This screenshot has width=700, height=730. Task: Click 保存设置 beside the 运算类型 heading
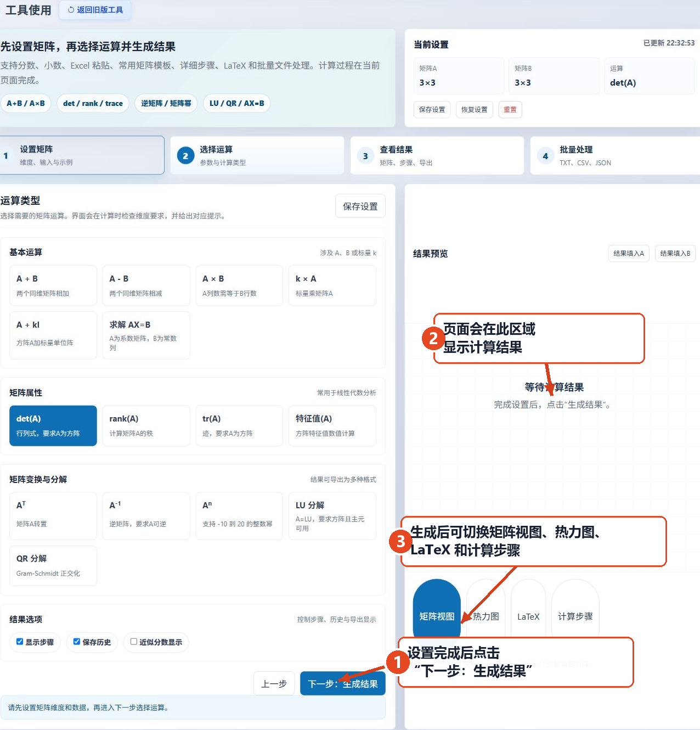360,206
